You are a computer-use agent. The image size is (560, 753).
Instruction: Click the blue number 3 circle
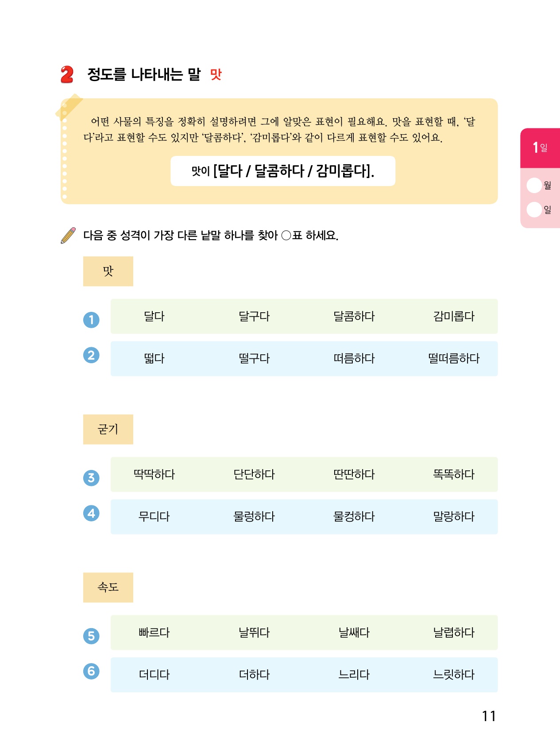coord(91,478)
